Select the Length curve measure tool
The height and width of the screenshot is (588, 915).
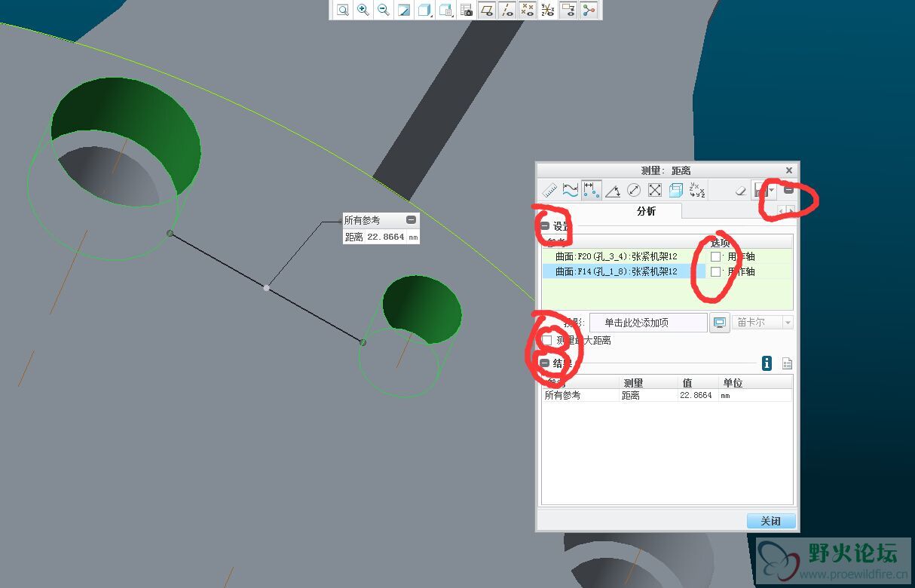coord(571,191)
